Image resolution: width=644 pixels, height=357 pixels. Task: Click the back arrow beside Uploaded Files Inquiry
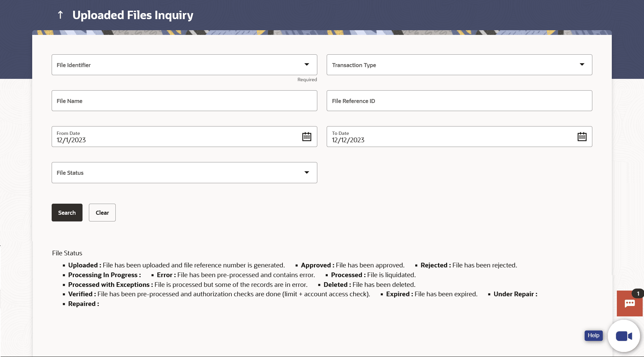pyautogui.click(x=60, y=15)
